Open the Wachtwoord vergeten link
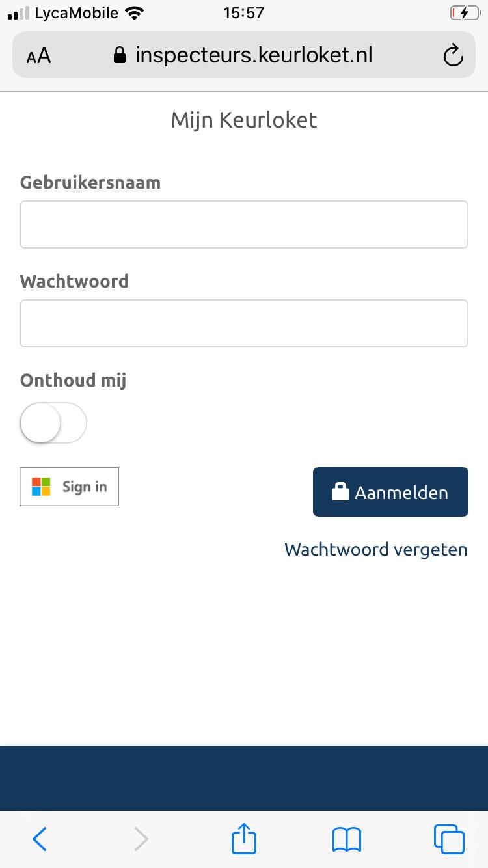Screen dimensions: 488x868 pos(376,549)
